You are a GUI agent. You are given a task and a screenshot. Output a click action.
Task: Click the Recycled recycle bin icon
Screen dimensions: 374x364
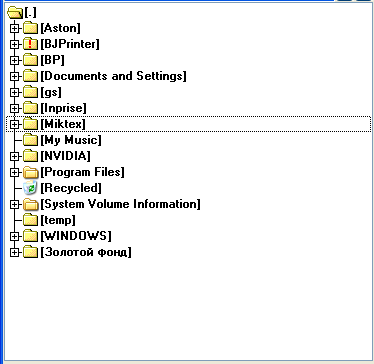tap(30, 188)
